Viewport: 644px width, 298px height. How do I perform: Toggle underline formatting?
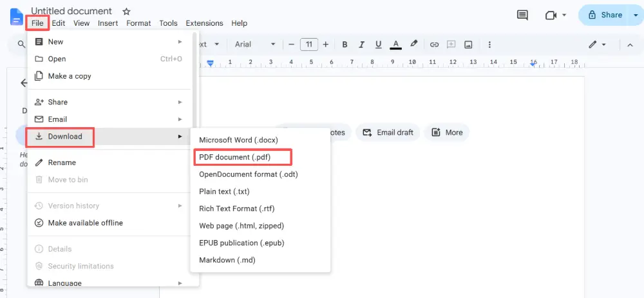click(x=378, y=45)
